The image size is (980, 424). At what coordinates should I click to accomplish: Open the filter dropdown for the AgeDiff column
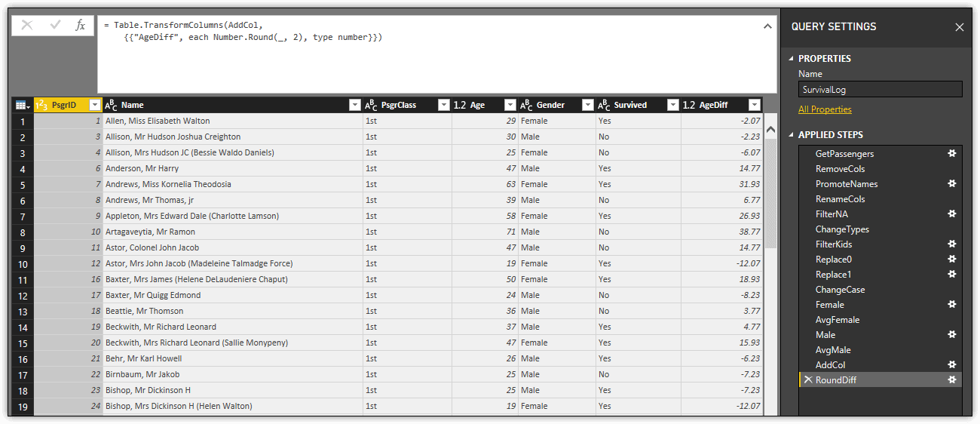[x=755, y=105]
